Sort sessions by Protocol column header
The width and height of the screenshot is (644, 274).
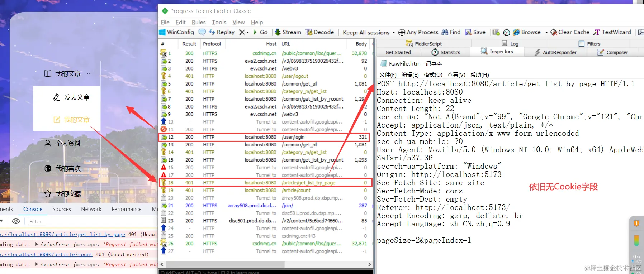tap(212, 44)
